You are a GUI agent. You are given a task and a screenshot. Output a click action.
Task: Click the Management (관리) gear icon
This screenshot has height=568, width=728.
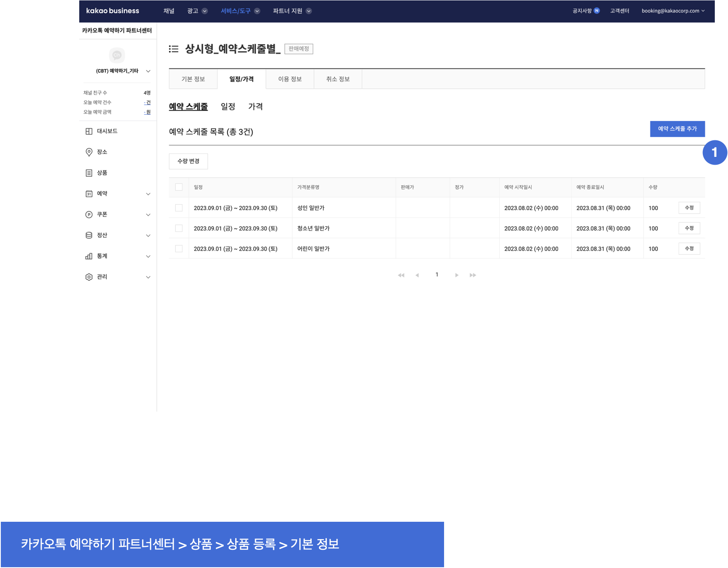(89, 277)
